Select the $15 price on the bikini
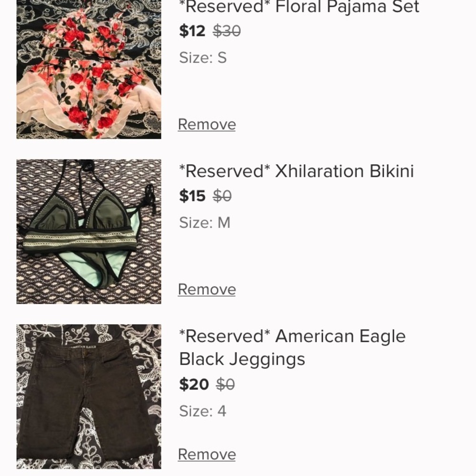The height and width of the screenshot is (476, 476). tap(191, 195)
